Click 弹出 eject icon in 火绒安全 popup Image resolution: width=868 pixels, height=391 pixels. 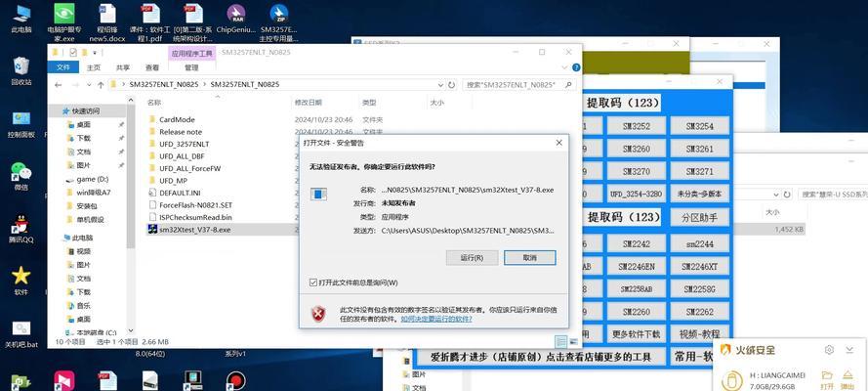pyautogui.click(x=847, y=379)
